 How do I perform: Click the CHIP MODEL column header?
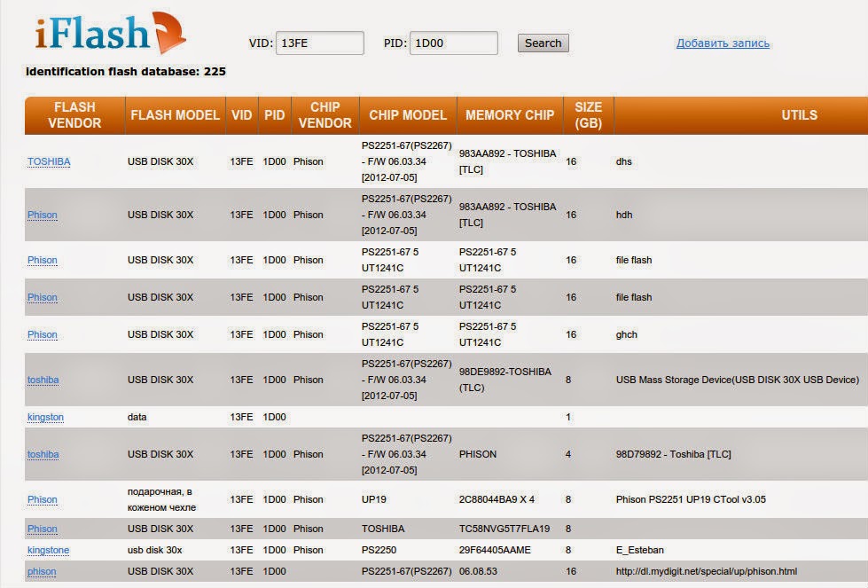point(408,115)
